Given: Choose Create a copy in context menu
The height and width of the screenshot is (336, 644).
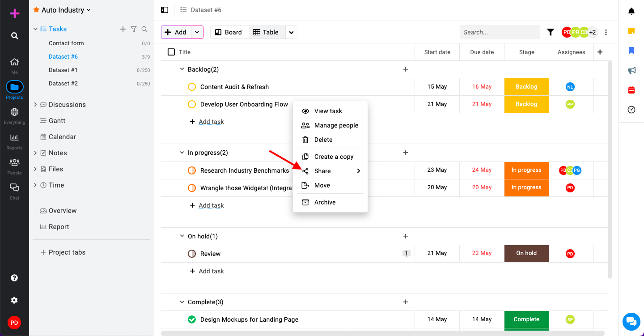Looking at the screenshot, I should coord(330,157).
